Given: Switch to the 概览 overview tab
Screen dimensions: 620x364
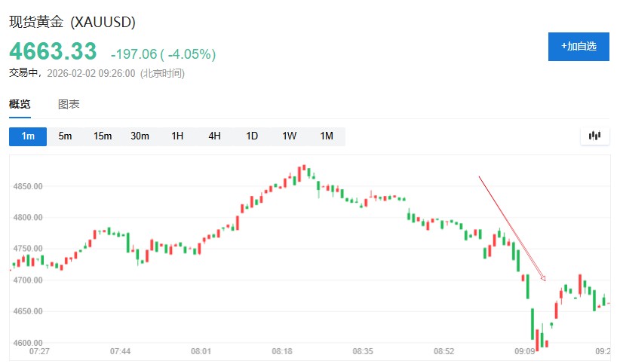Looking at the screenshot, I should pyautogui.click(x=20, y=105).
